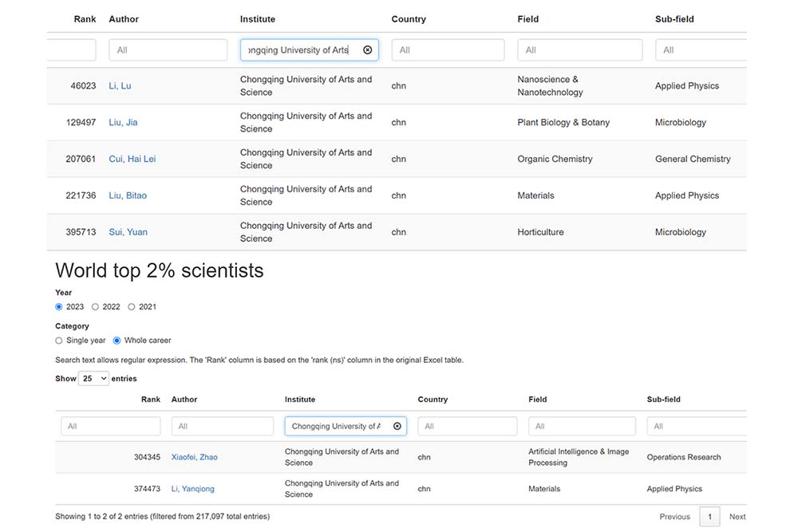
Task: Choose the 2021 year option
Action: [132, 307]
